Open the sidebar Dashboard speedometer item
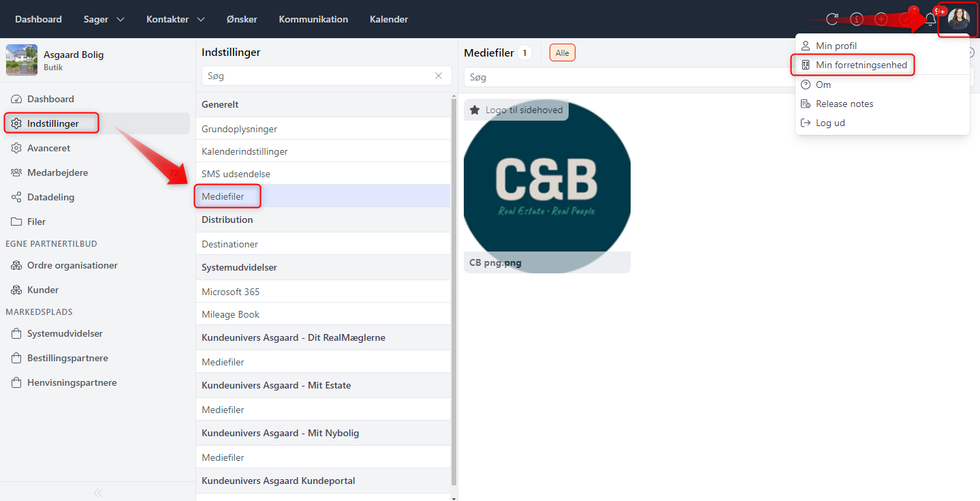The height and width of the screenshot is (501, 980). tap(97, 99)
